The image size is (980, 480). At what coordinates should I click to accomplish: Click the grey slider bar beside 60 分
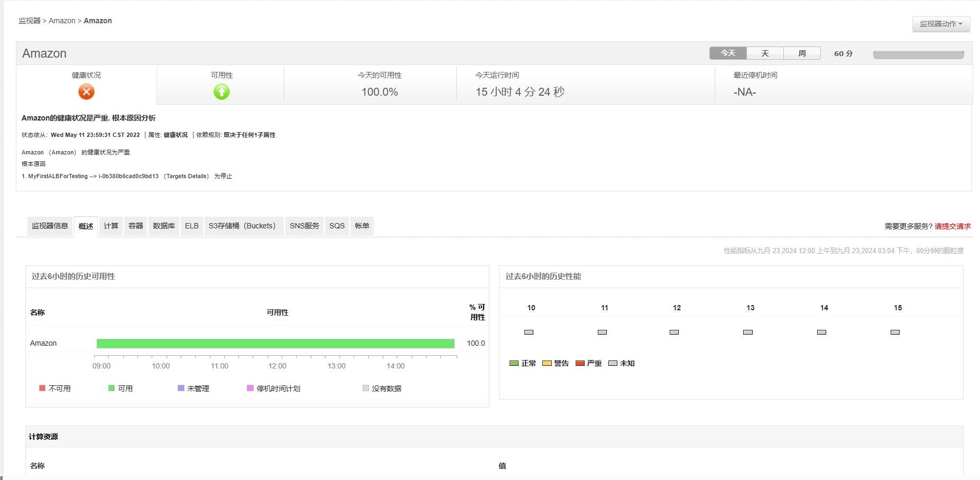918,55
